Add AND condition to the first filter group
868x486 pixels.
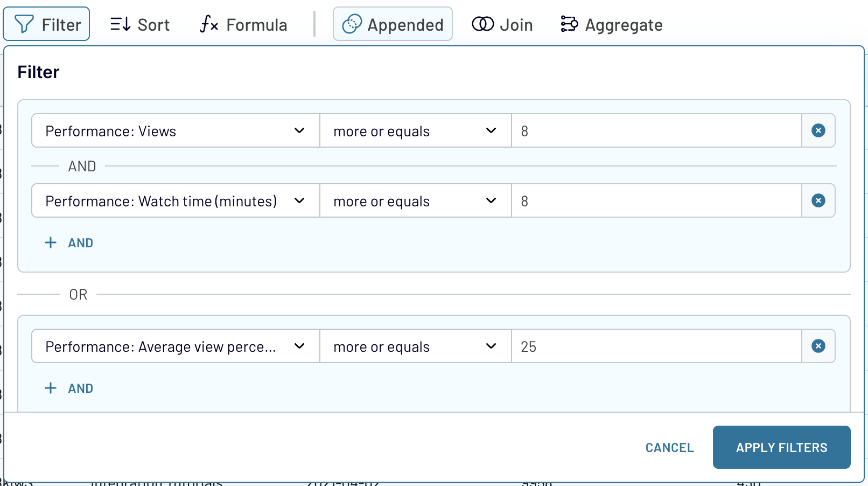(69, 243)
